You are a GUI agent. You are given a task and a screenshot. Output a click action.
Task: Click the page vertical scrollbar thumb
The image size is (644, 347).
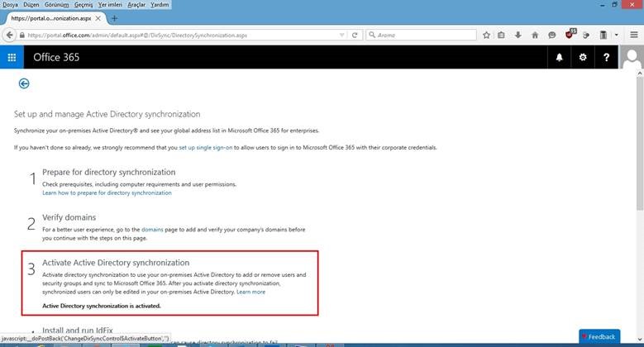click(x=640, y=144)
